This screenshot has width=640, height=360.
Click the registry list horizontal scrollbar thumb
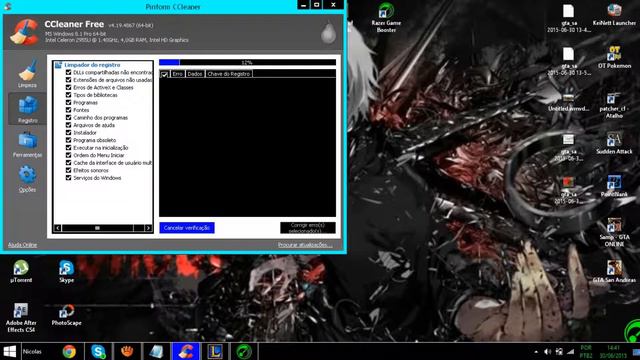97,228
